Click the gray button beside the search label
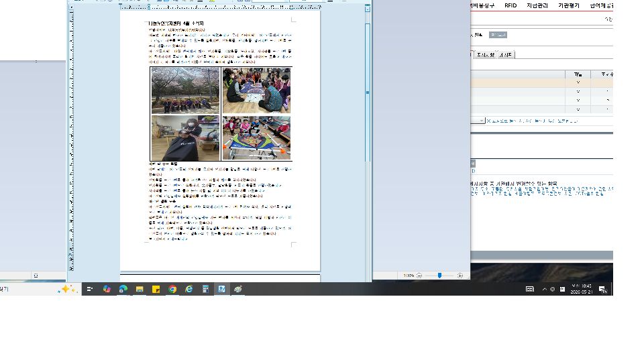 coord(498,35)
